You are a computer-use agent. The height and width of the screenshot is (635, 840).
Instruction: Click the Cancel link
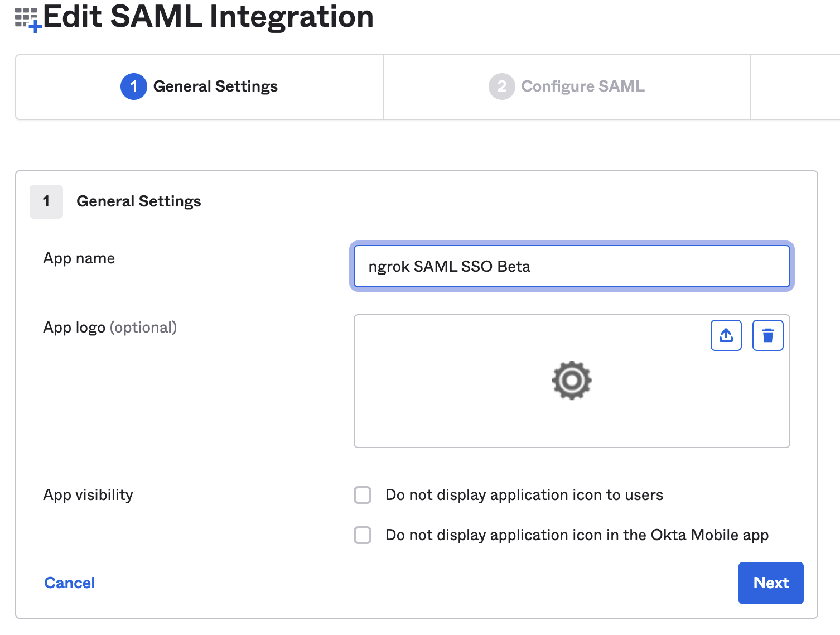(70, 583)
